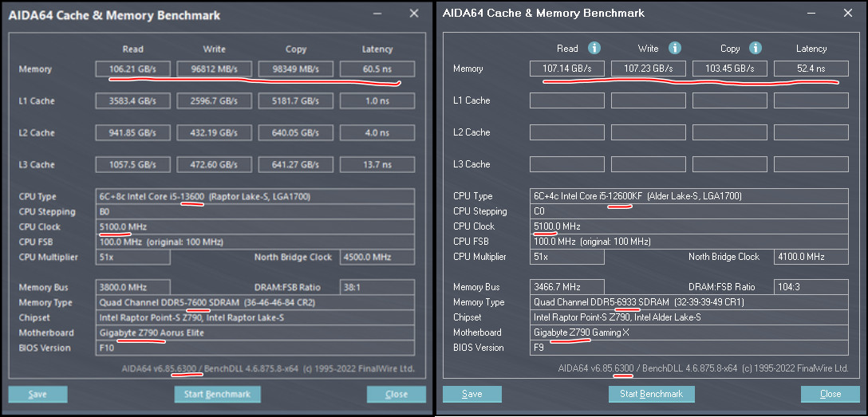868x417 pixels.
Task: Select L3 cache write 472.60 GB/s
Action: point(215,165)
